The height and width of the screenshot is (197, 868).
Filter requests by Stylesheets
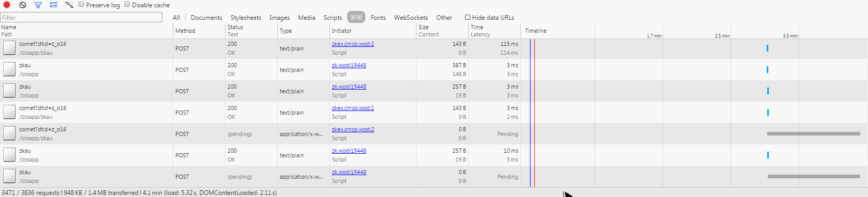[x=246, y=18]
